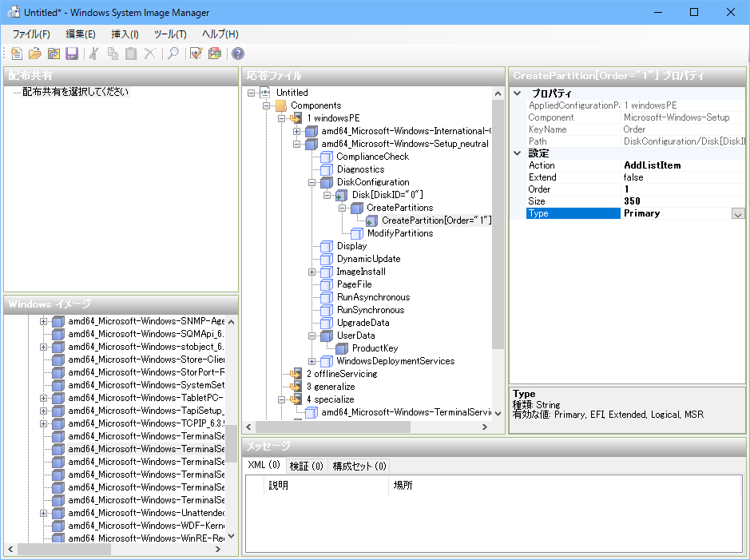Open Find with the magnifier icon

pyautogui.click(x=173, y=54)
